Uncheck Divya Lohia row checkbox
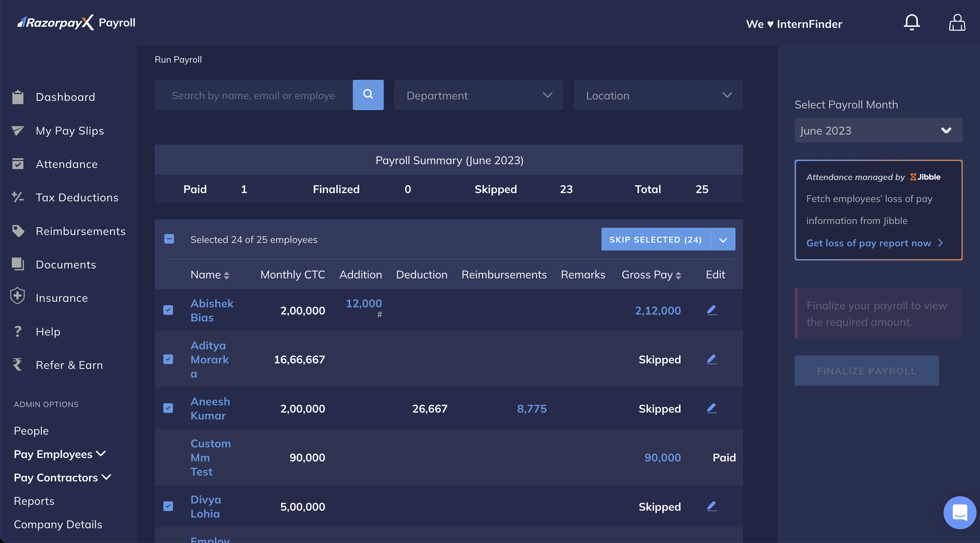Image resolution: width=980 pixels, height=543 pixels. (x=168, y=506)
